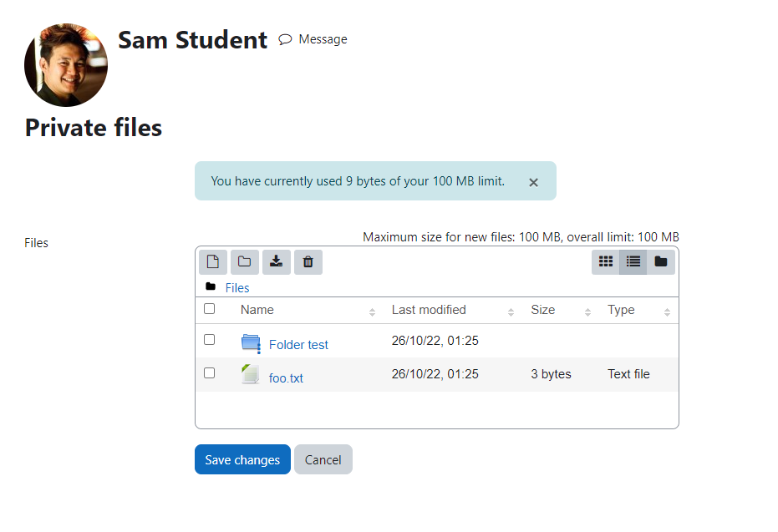The image size is (778, 532).
Task: Message Sam Student via speech bubble
Action: [285, 39]
